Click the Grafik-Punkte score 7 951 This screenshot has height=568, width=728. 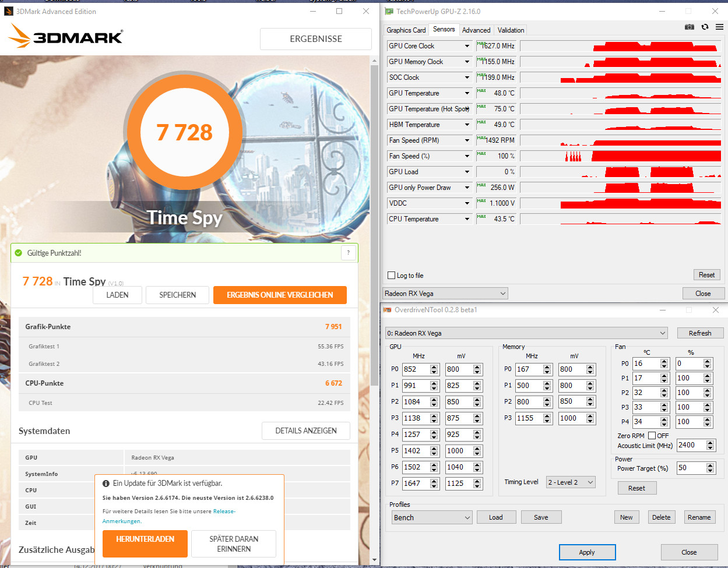[333, 327]
